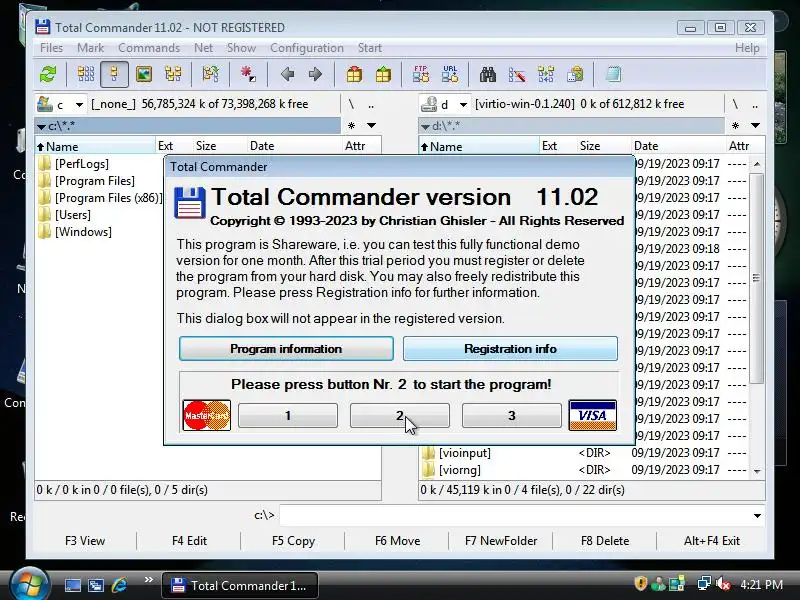The width and height of the screenshot is (800, 600).
Task: Go back with the left arrow icon
Action: (x=287, y=74)
